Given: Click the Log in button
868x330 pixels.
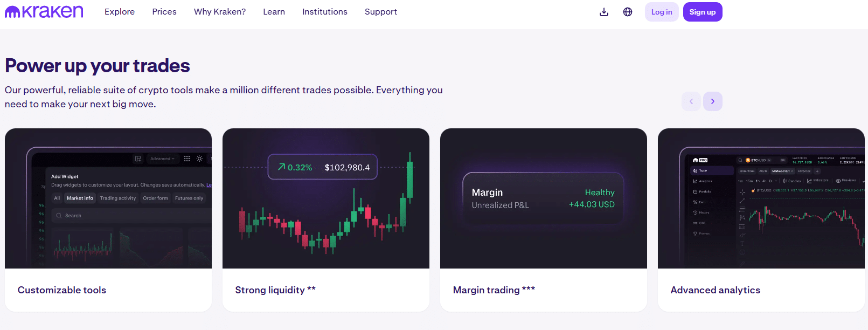Looking at the screenshot, I should (x=662, y=12).
